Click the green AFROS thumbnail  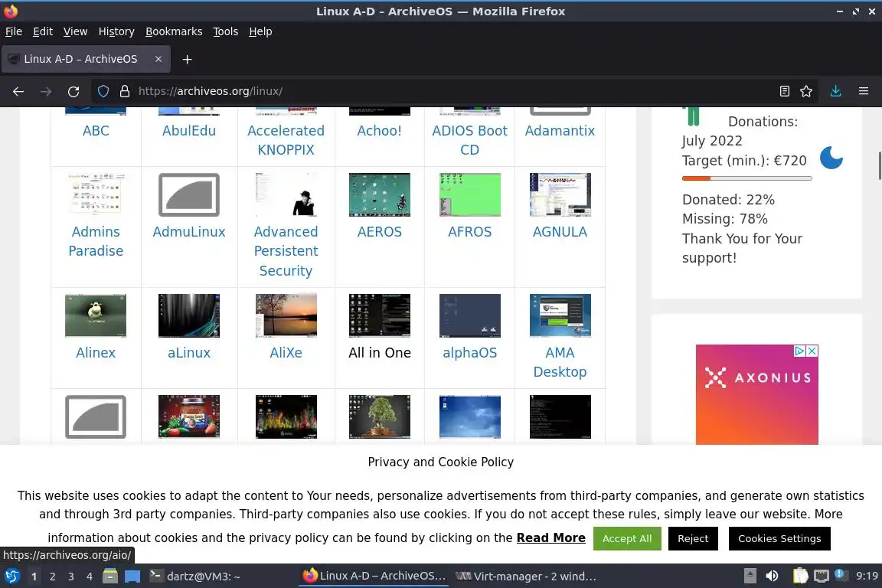tap(469, 194)
